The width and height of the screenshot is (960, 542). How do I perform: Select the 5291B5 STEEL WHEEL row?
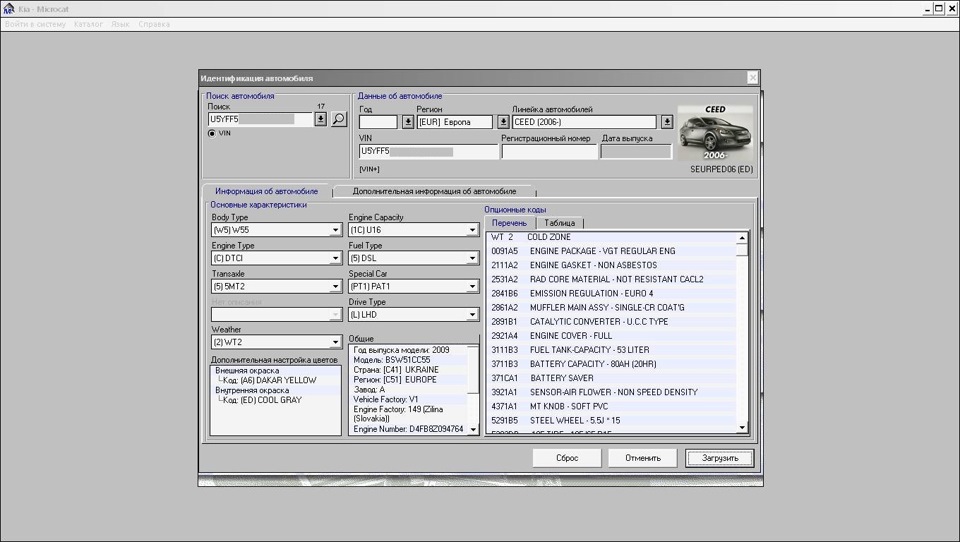click(612, 420)
